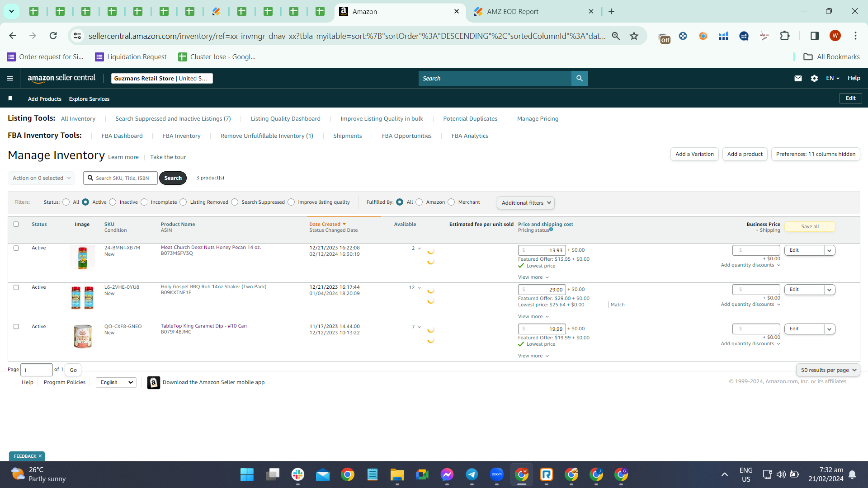Image resolution: width=868 pixels, height=488 pixels.
Task: Open Manage Pricing listing tool
Action: click(x=538, y=119)
